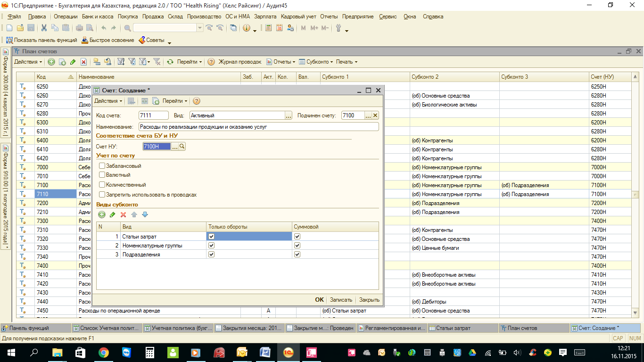644x362 pixels.
Task: Click M+ memory icon in main toolbar
Action: point(314,28)
